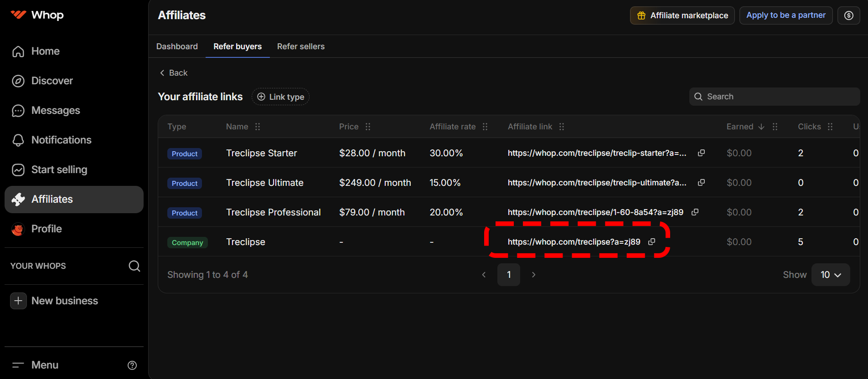Go Back to the previous page
868x379 pixels.
tap(173, 73)
